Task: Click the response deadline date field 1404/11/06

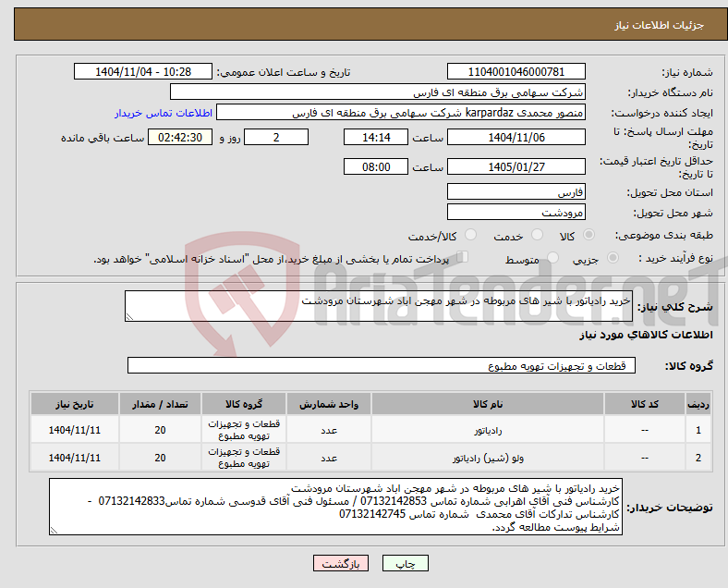Action: (516, 138)
